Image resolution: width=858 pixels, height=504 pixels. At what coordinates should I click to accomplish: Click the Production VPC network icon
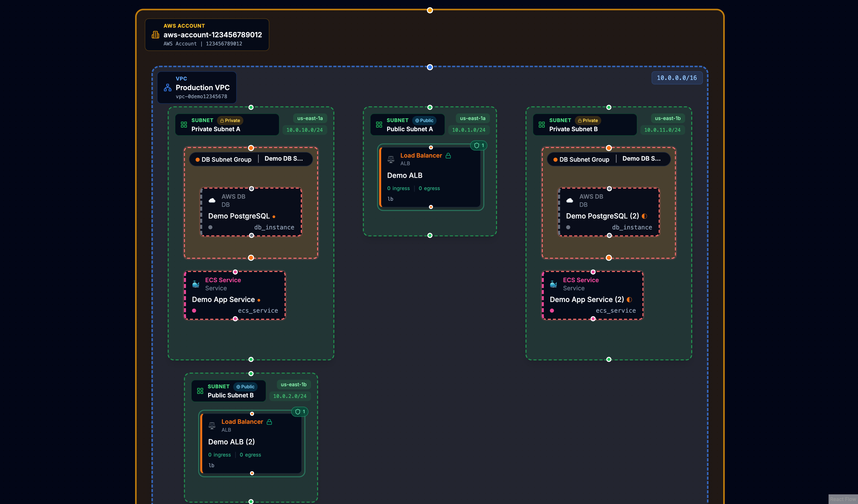coord(168,88)
